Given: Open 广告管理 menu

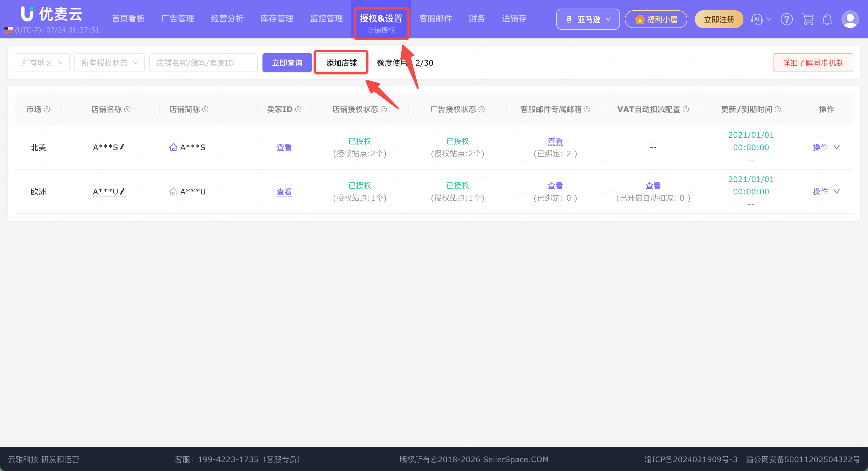Looking at the screenshot, I should [177, 19].
